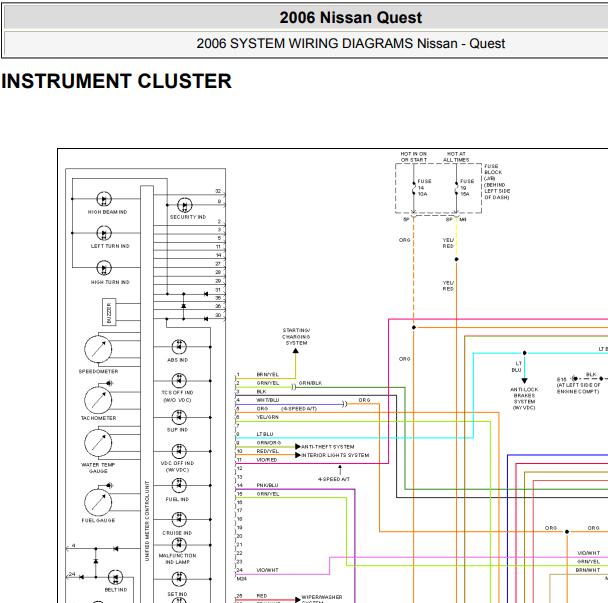
Task: Click the Interior Lights System arrowhead
Action: (x=298, y=455)
